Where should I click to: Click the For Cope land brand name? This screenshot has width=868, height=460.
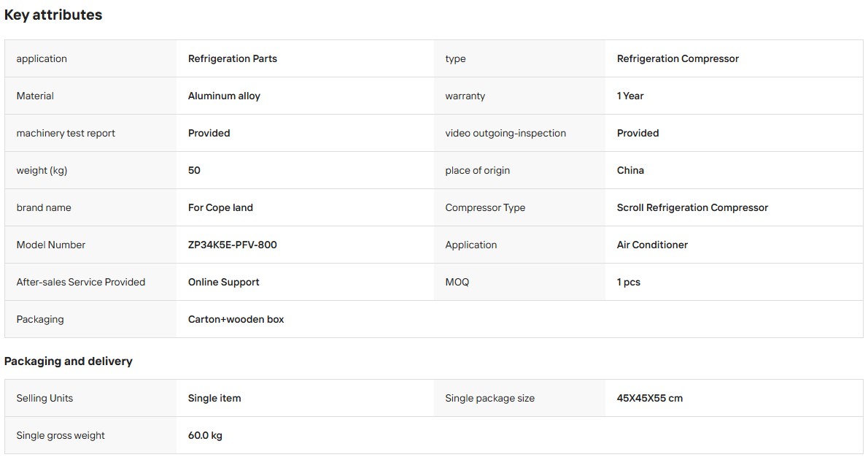[220, 207]
